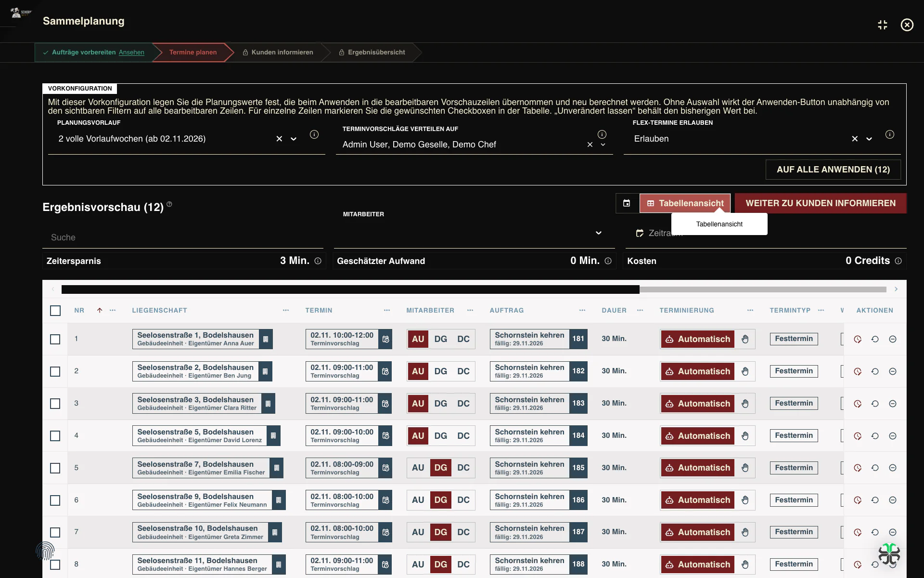Select employee DG in row 1
The image size is (924, 578).
441,339
